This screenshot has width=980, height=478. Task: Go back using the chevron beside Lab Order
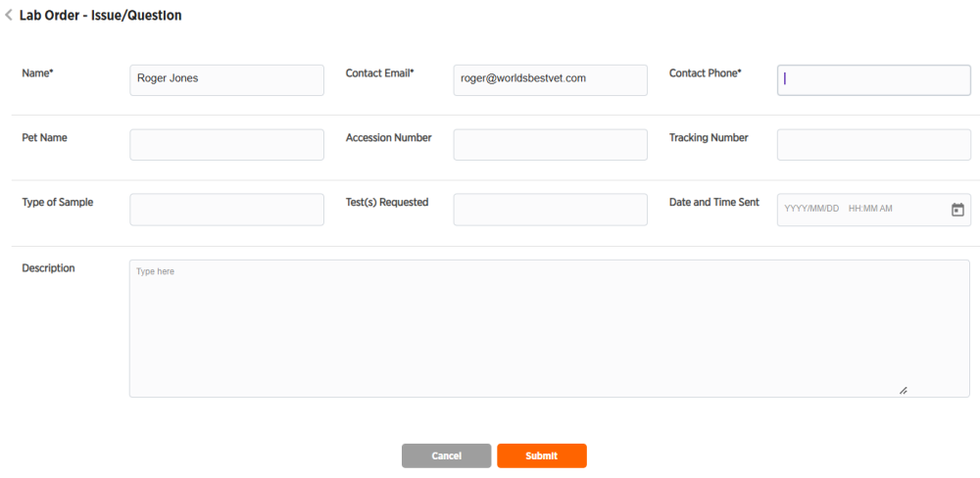(x=9, y=16)
